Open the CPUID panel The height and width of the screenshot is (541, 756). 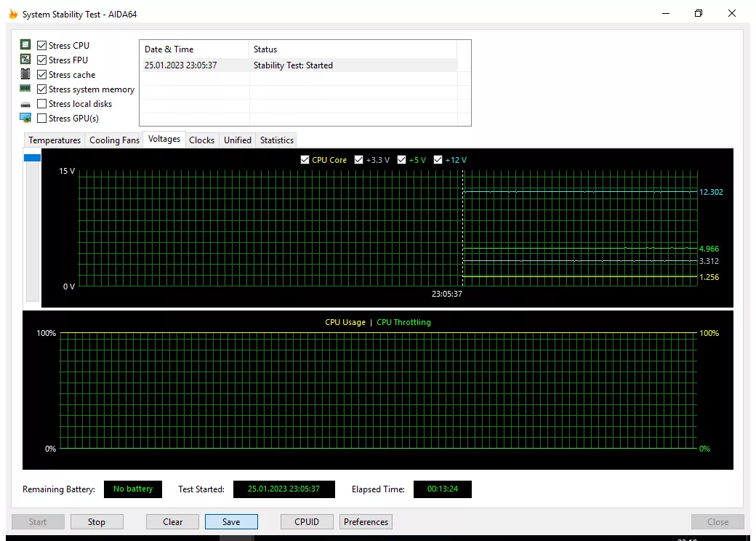[x=307, y=521]
